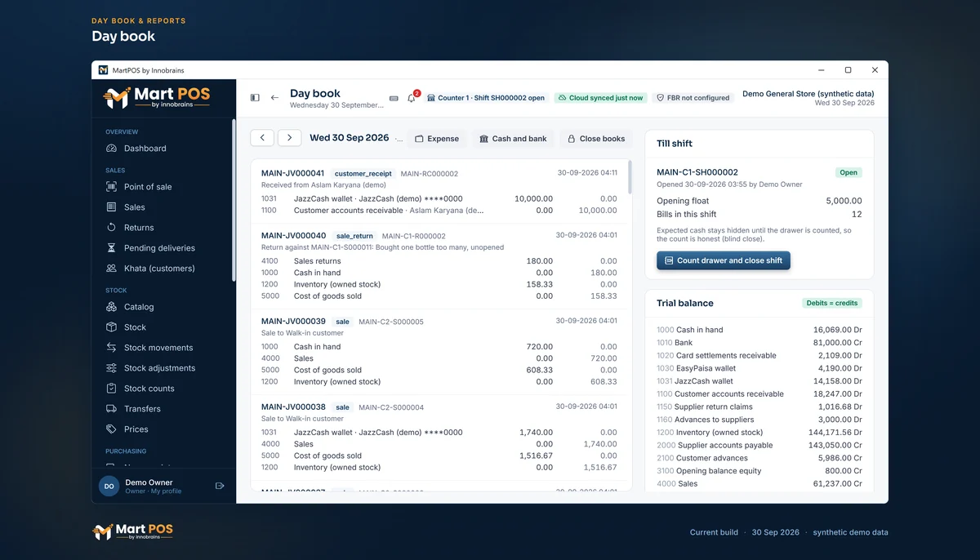The width and height of the screenshot is (980, 560).
Task: Click the DO avatar circle
Action: (109, 486)
